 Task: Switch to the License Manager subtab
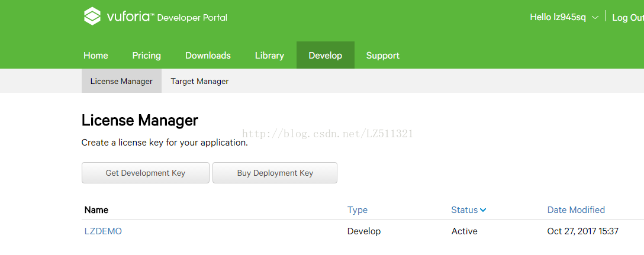pyautogui.click(x=121, y=81)
